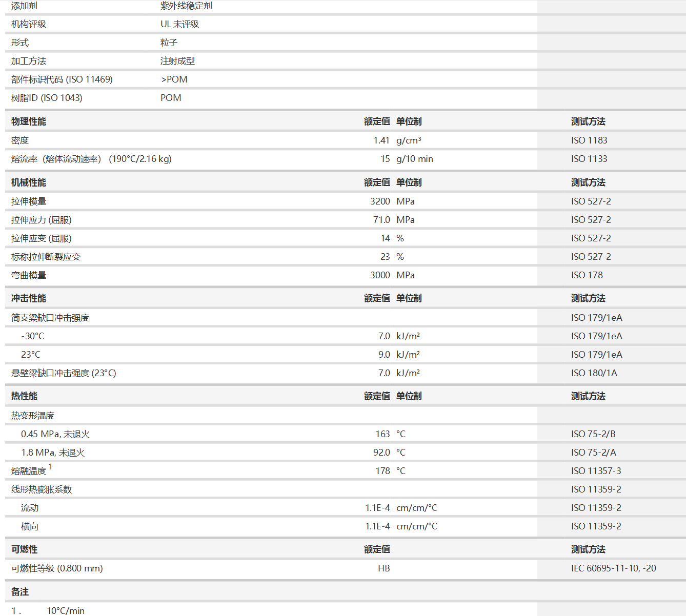Viewport: 686px width, 616px height.
Task: Select the 简支梁缺口冲击强度 row label
Action: [50, 318]
